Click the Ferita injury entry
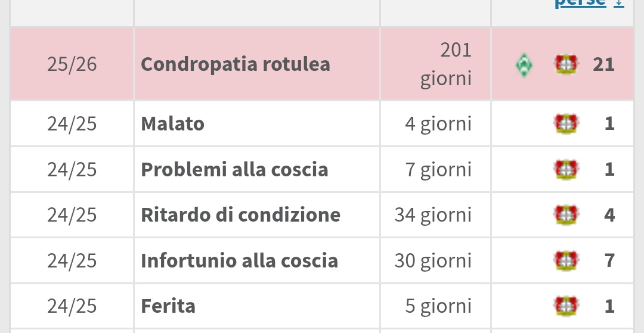This screenshot has width=644, height=333. 168,306
